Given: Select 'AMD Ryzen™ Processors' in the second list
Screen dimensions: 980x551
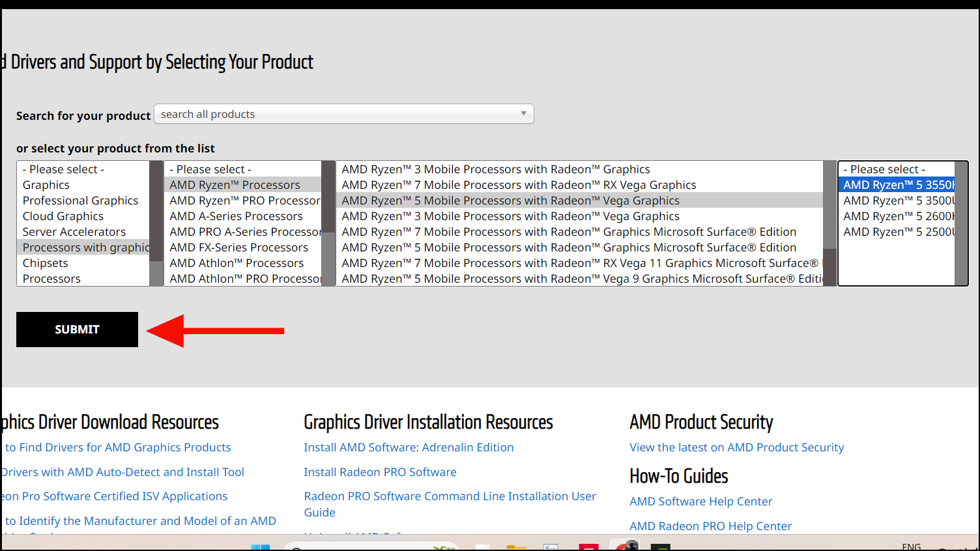Looking at the screenshot, I should 243,185.
